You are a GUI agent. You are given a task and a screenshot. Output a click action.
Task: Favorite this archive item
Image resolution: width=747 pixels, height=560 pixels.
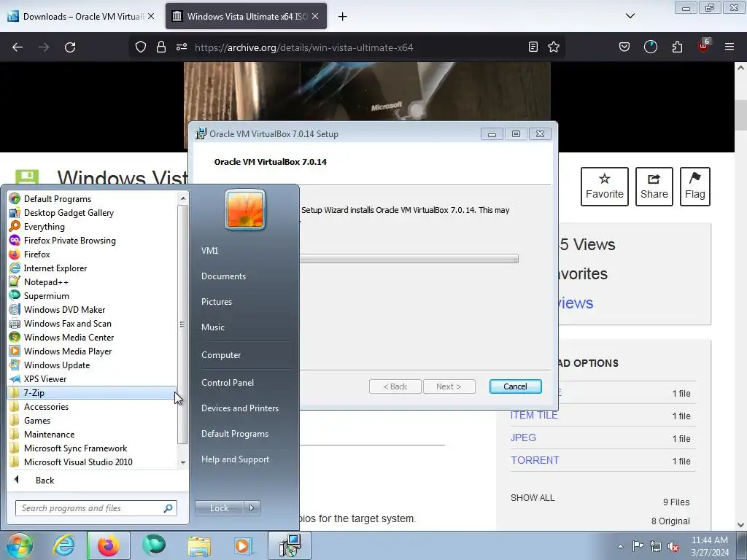[x=604, y=186]
